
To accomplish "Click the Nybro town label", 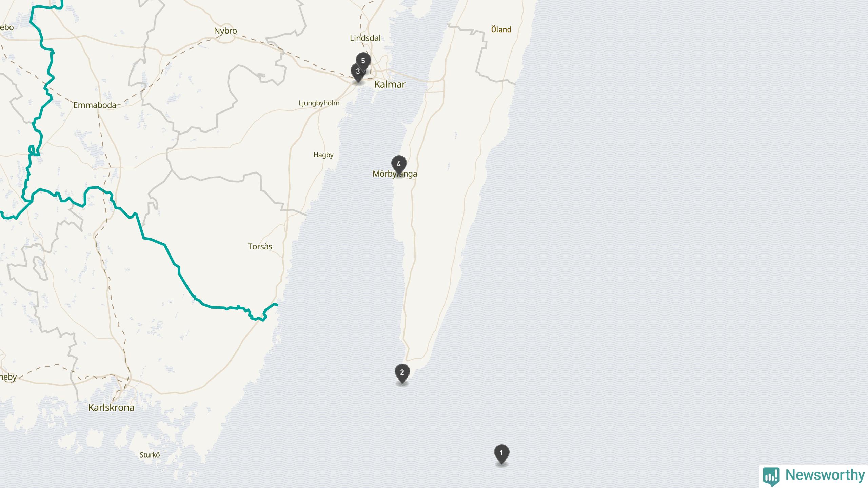I will point(225,31).
